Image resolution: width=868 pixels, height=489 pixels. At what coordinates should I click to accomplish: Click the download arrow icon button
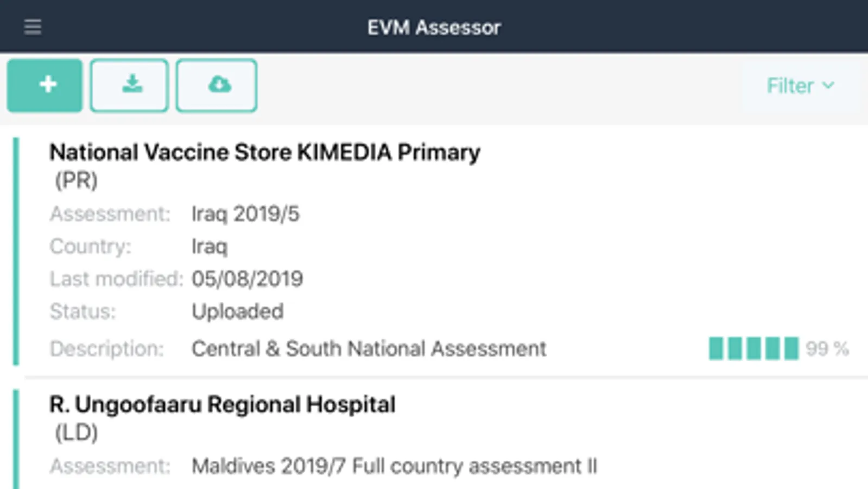[129, 85]
